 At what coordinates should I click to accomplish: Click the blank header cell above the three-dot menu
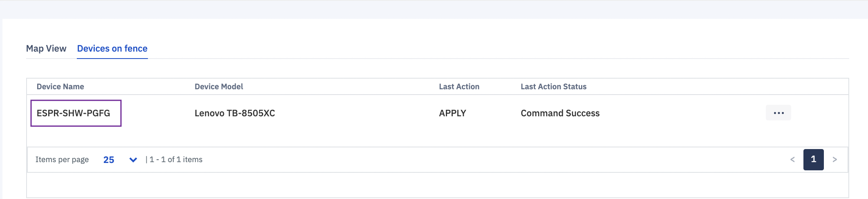coord(779,87)
